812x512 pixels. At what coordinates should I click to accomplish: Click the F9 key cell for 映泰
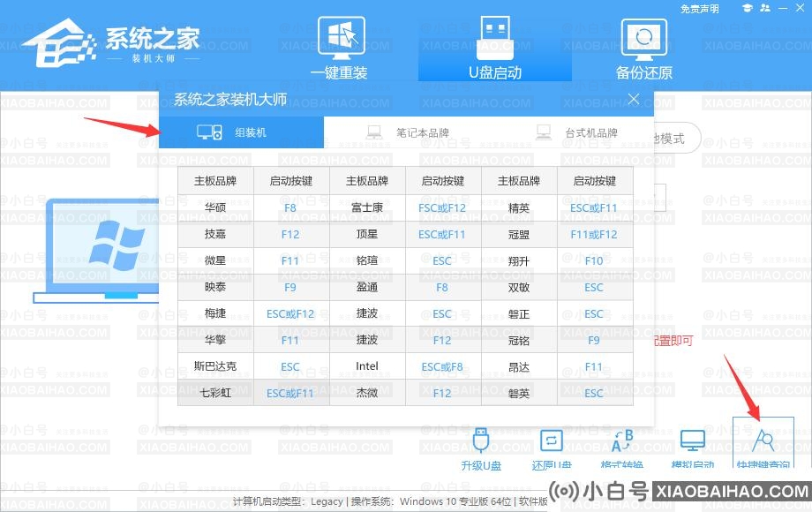(x=290, y=287)
